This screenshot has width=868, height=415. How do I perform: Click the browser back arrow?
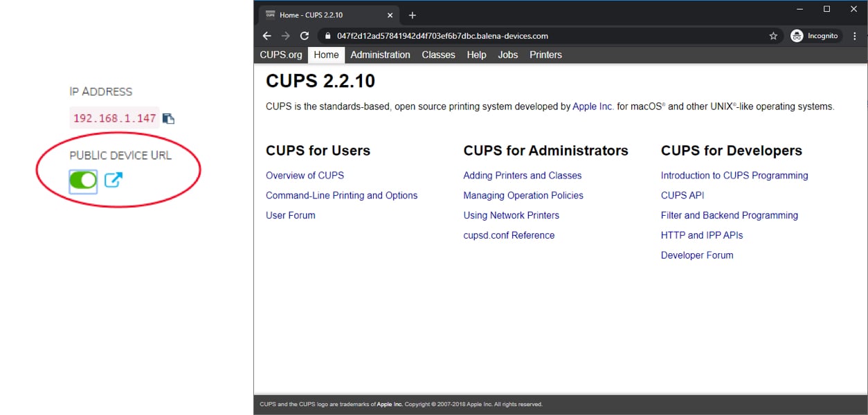coord(267,35)
